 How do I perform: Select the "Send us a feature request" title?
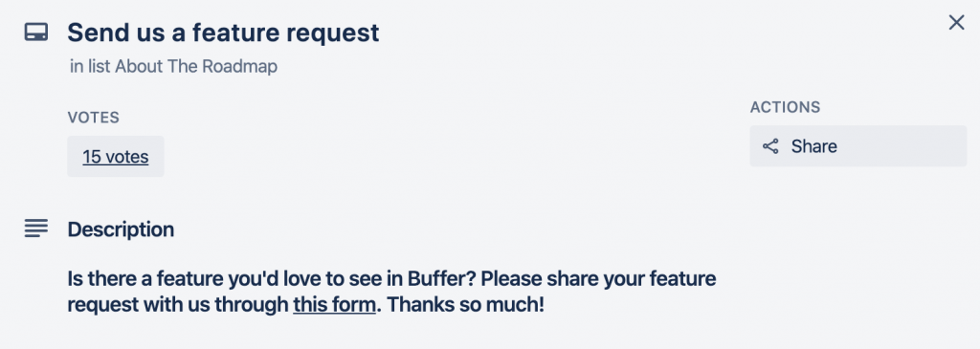(x=223, y=33)
